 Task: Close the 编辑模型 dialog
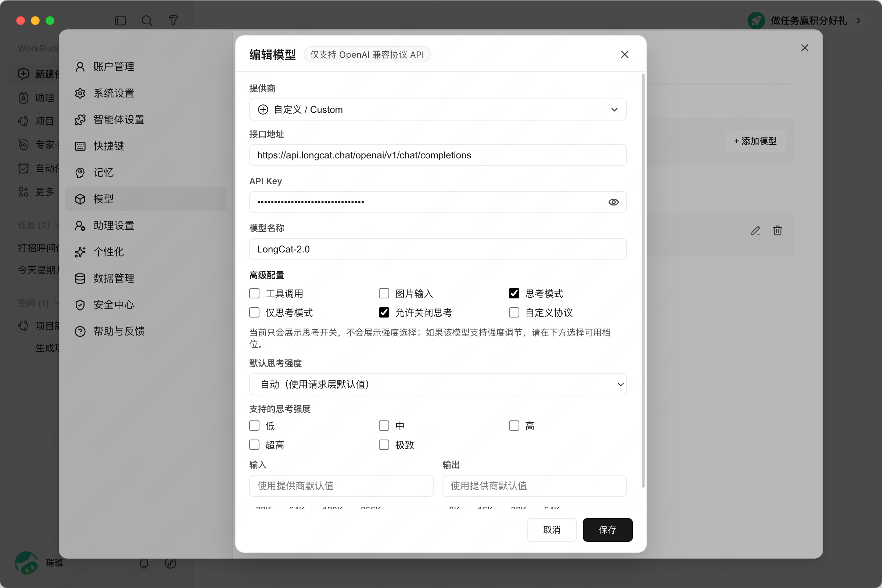point(624,55)
